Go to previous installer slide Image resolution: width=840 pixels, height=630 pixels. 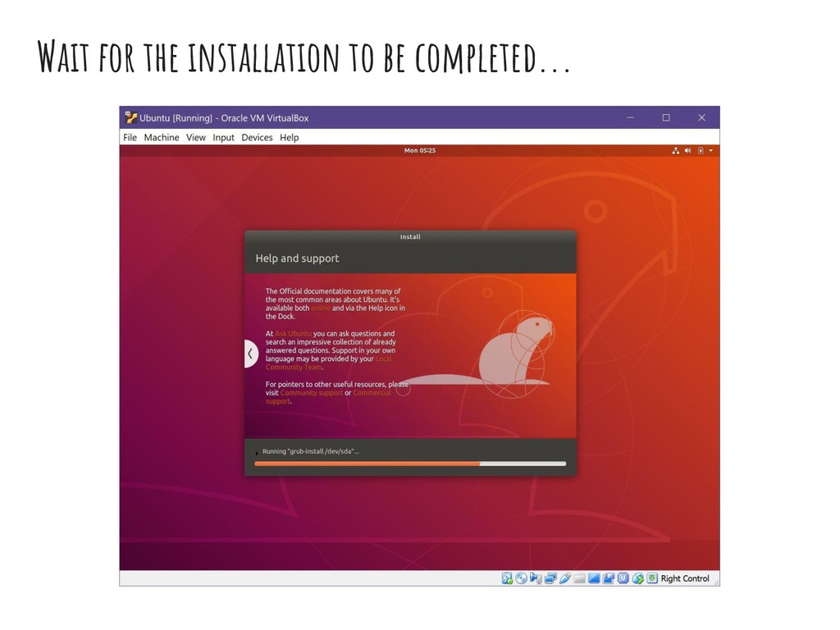pos(251,354)
